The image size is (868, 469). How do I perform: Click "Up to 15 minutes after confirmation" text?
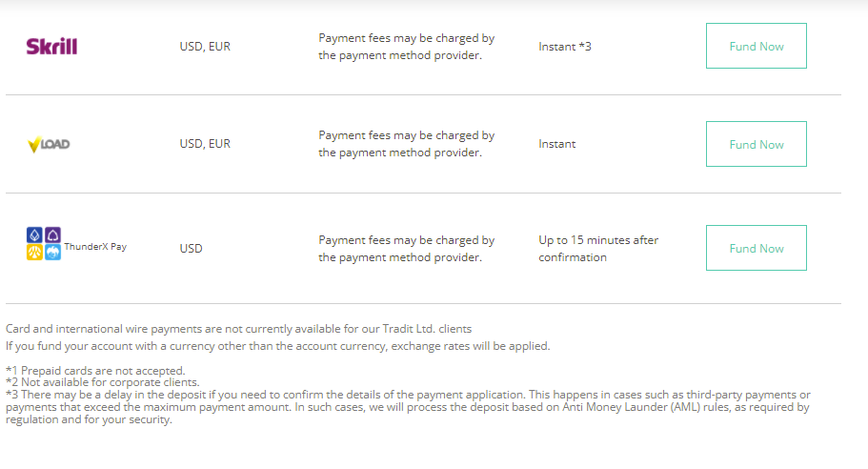click(598, 249)
